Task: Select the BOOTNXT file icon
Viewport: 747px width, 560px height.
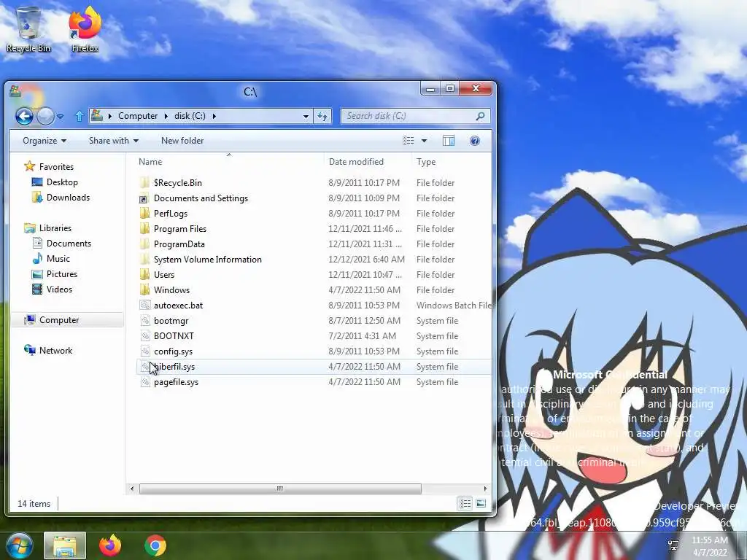Action: 145,335
